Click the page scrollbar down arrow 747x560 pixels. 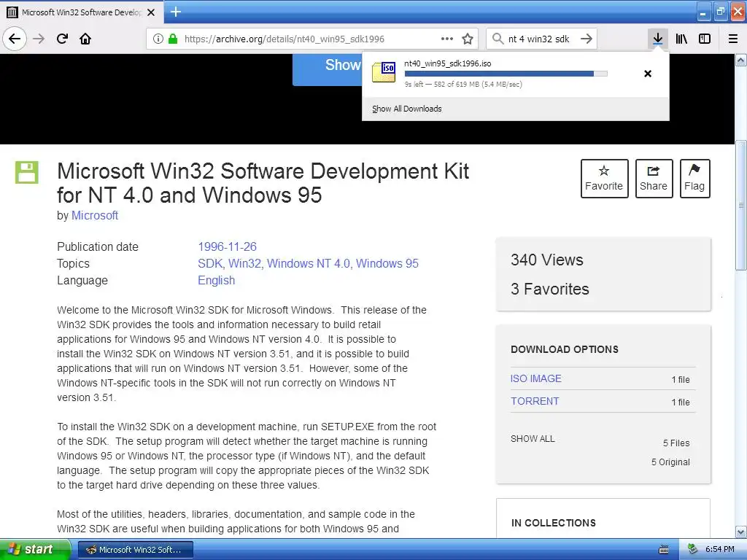coord(741,532)
